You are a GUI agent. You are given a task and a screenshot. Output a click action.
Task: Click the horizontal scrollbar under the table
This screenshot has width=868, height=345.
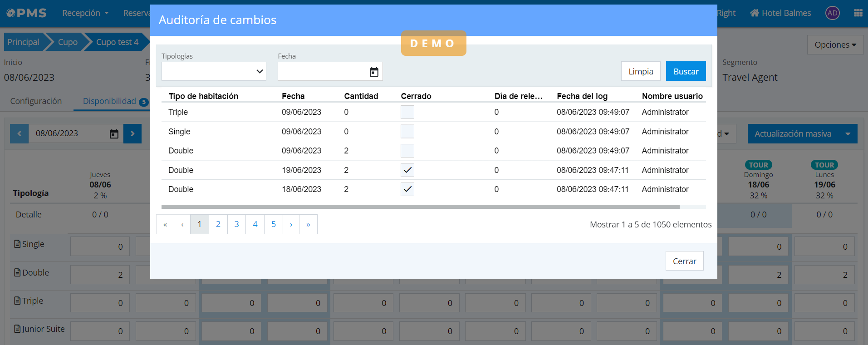[420, 207]
